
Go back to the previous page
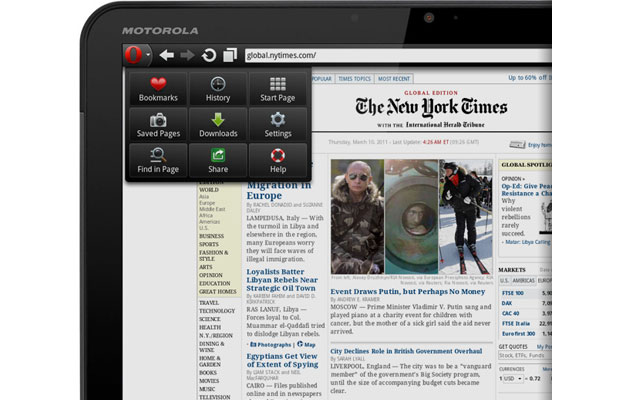[x=166, y=56]
